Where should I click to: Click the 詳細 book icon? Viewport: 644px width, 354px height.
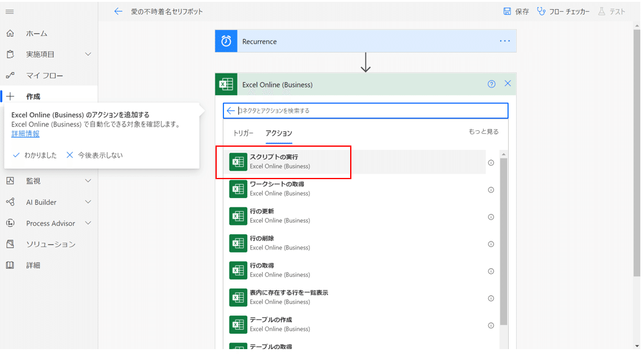click(10, 265)
